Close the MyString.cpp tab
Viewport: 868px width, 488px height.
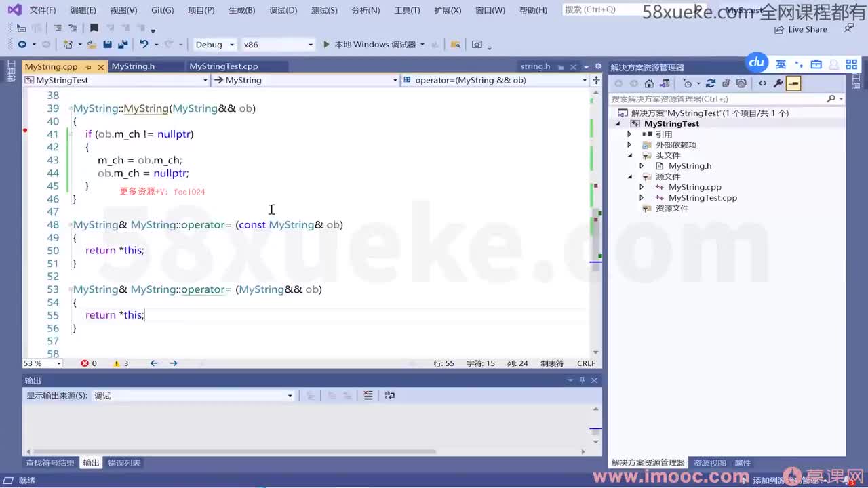click(x=101, y=66)
